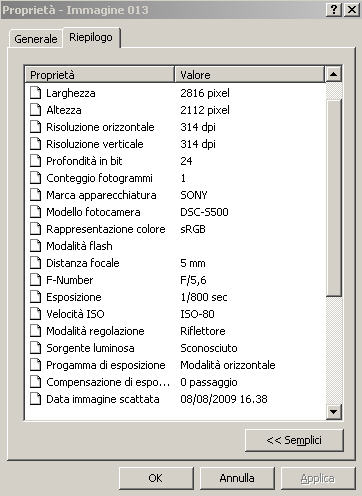Click the icon beside Compensazione di espo...
The image size is (362, 496).
35,382
